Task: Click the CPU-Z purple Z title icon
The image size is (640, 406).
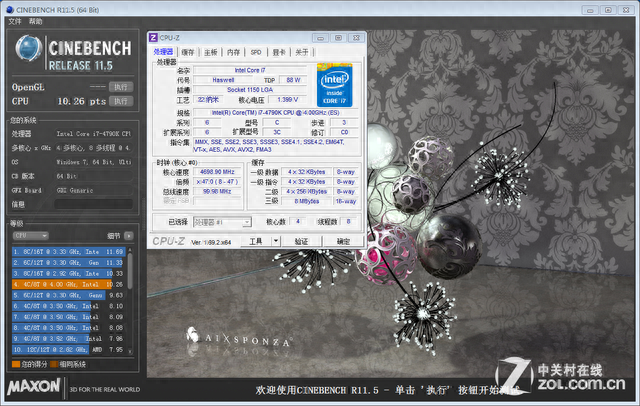Action: click(x=154, y=38)
